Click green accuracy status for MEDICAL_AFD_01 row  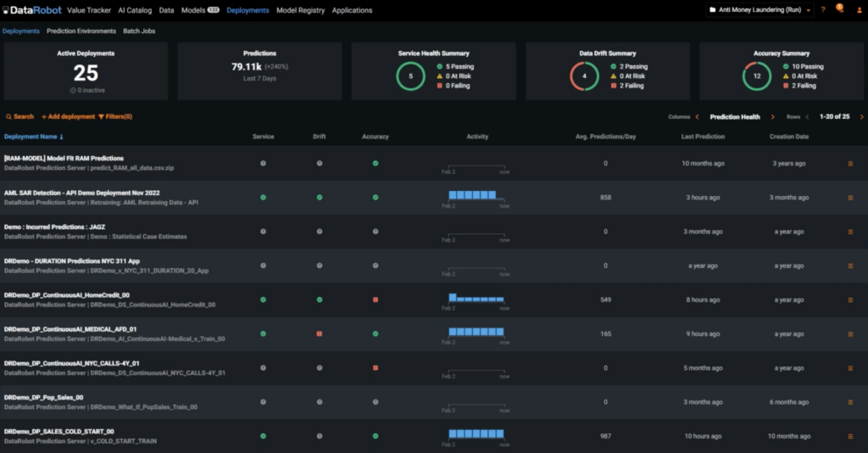click(x=376, y=334)
